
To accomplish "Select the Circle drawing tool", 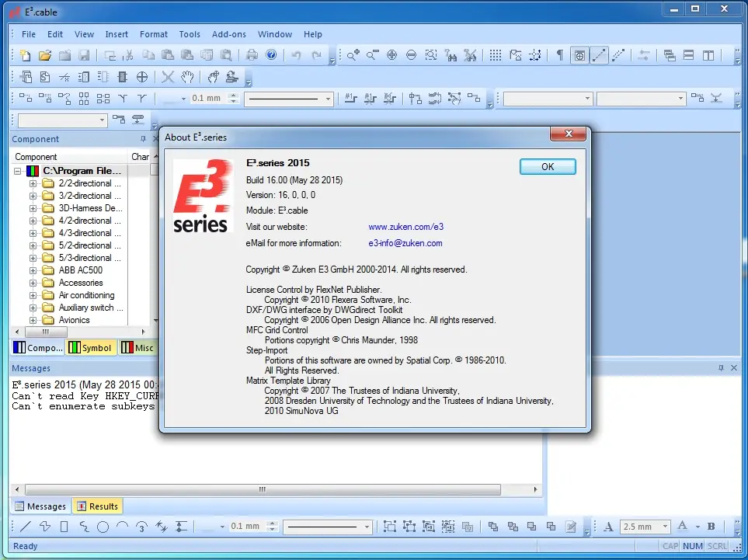I will point(103,526).
